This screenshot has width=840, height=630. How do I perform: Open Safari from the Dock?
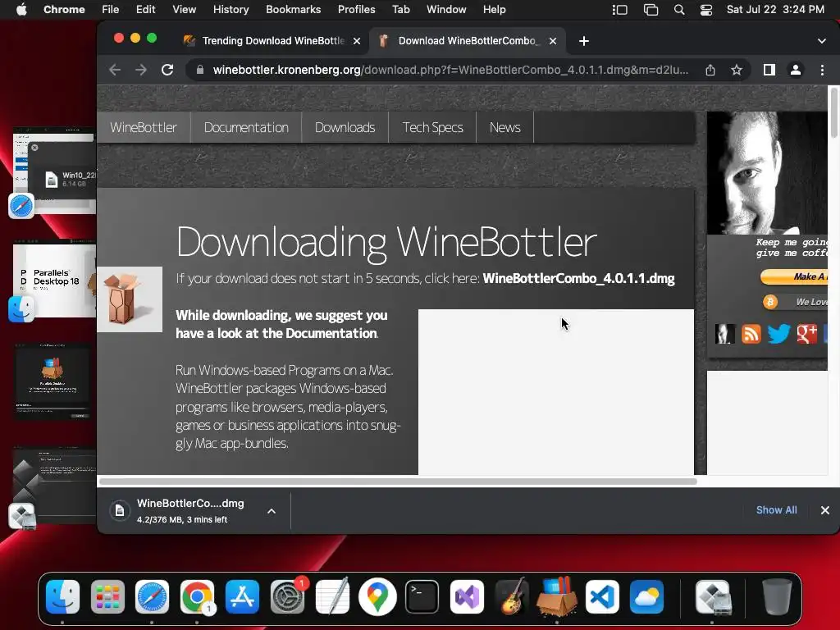pyautogui.click(x=152, y=597)
